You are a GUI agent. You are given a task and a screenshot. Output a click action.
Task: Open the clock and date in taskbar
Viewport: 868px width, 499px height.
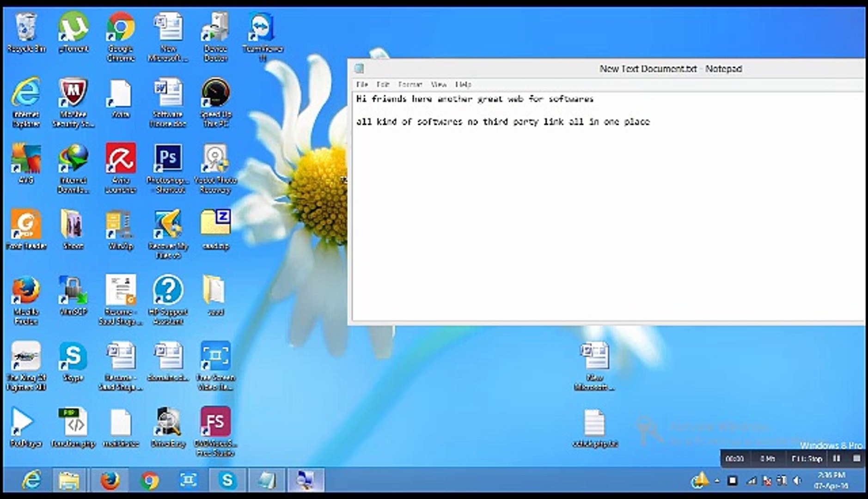coord(831,481)
